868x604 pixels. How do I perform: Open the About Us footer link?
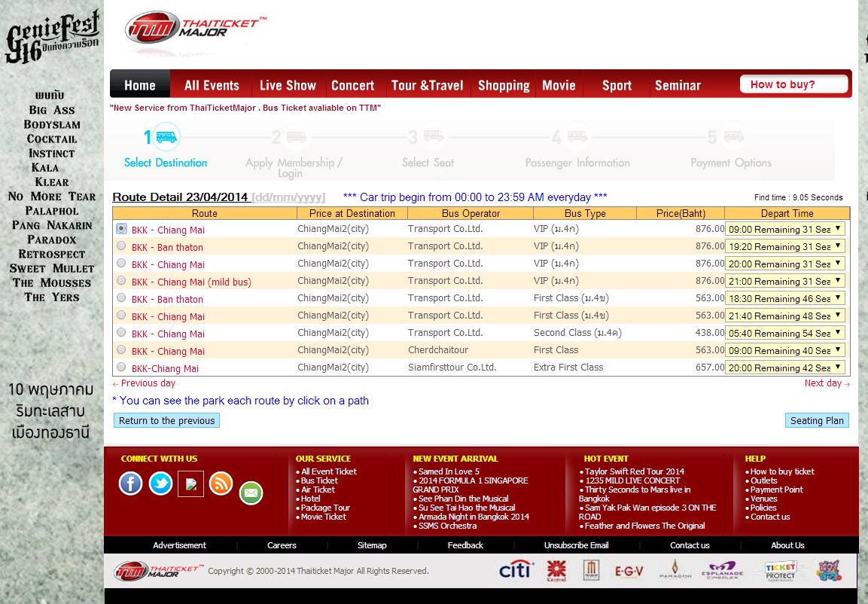click(x=787, y=545)
